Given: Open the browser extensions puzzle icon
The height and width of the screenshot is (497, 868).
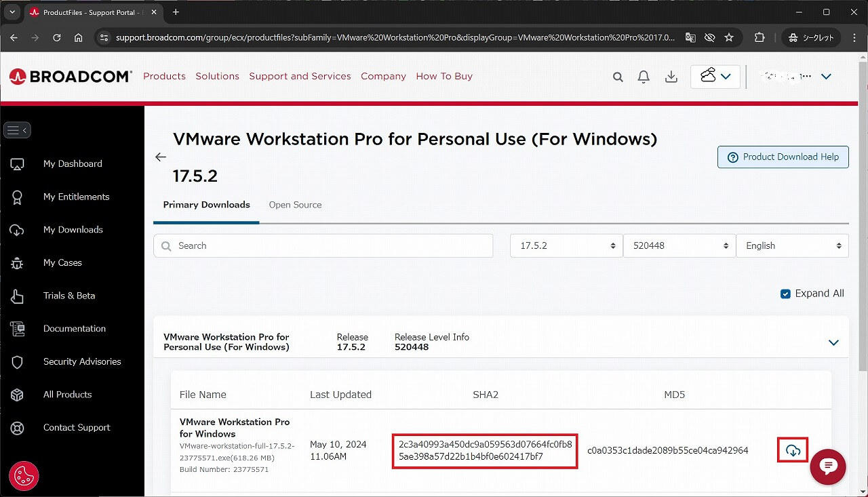Looking at the screenshot, I should pyautogui.click(x=759, y=38).
